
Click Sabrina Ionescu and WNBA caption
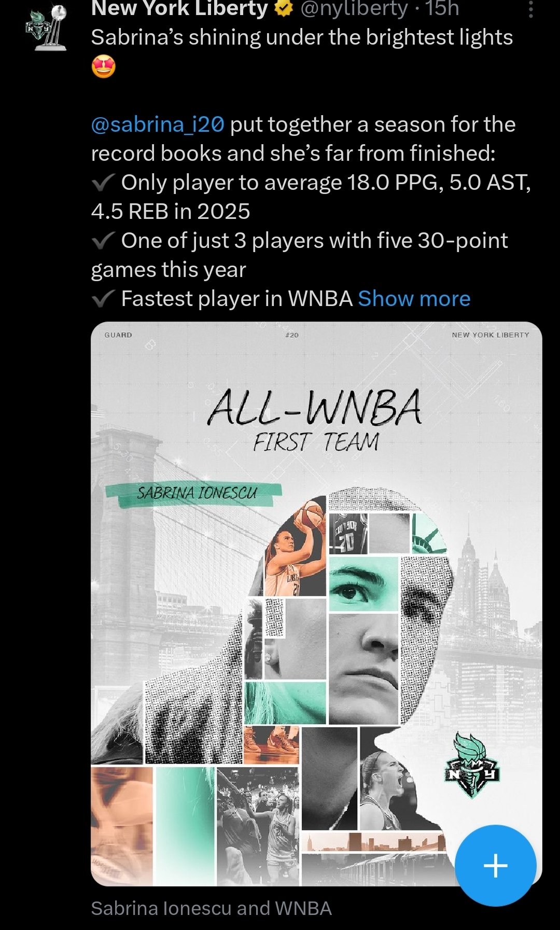click(211, 908)
